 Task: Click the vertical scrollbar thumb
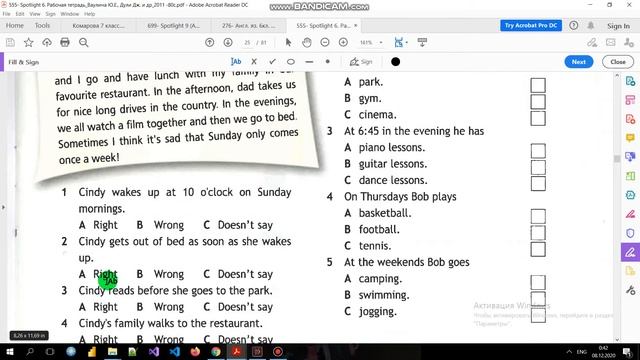tap(617, 159)
